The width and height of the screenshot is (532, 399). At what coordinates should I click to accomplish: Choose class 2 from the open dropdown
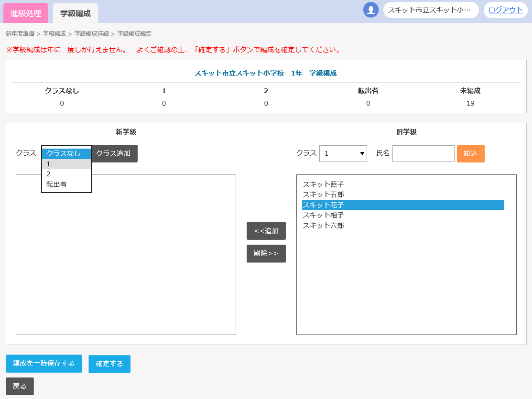click(x=66, y=174)
